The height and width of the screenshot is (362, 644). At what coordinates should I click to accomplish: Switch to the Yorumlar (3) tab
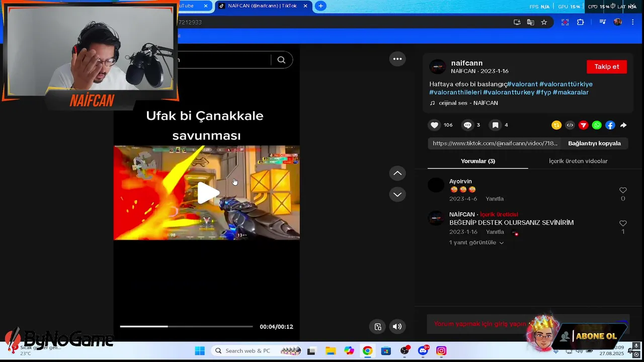[x=478, y=161]
